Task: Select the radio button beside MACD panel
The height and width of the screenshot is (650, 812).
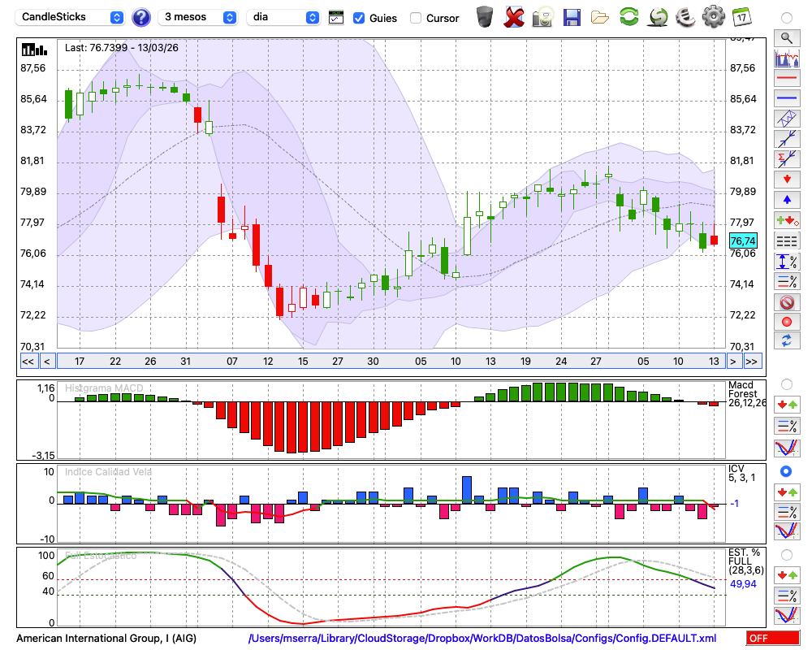Action: pyautogui.click(x=786, y=383)
